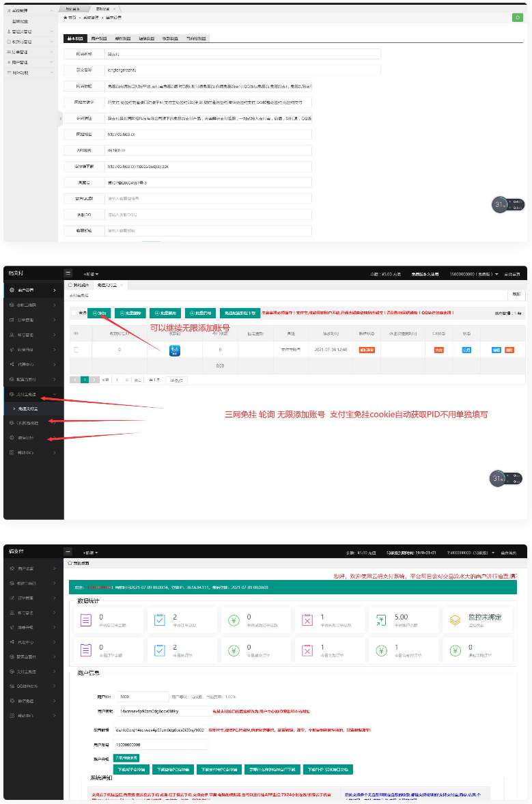This screenshot has width=532, height=804.
Task: Click the hamburger icon above the 免签支付宝 tab
Action: pos(68,273)
